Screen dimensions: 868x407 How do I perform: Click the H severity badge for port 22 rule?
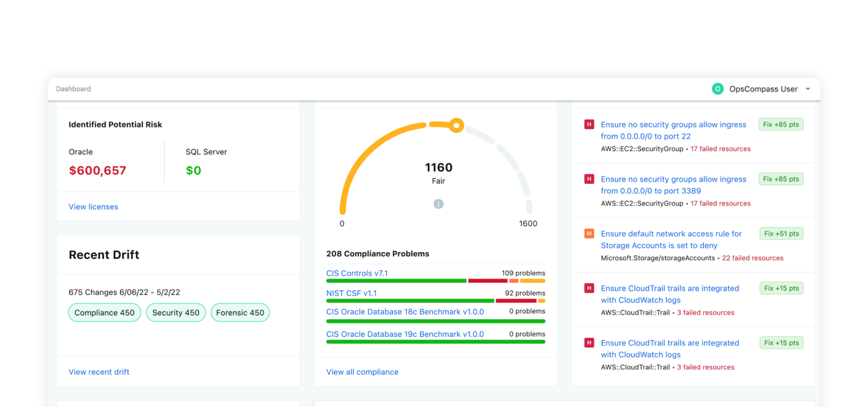pyautogui.click(x=589, y=125)
